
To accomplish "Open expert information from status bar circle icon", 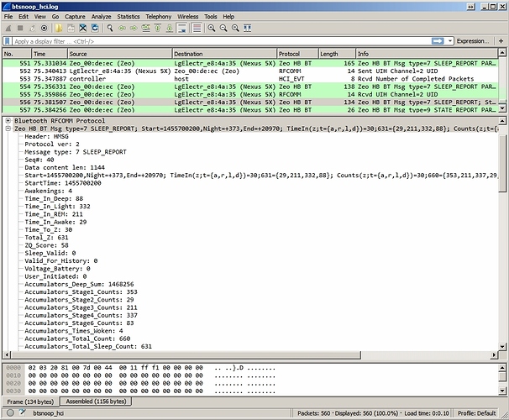I will pyautogui.click(x=10, y=412).
